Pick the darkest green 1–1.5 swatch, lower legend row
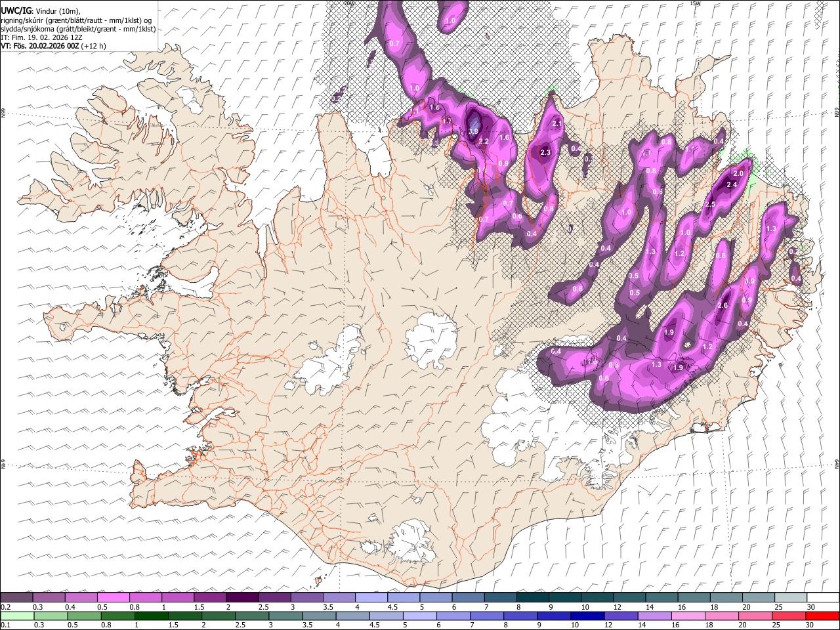 tap(150, 616)
